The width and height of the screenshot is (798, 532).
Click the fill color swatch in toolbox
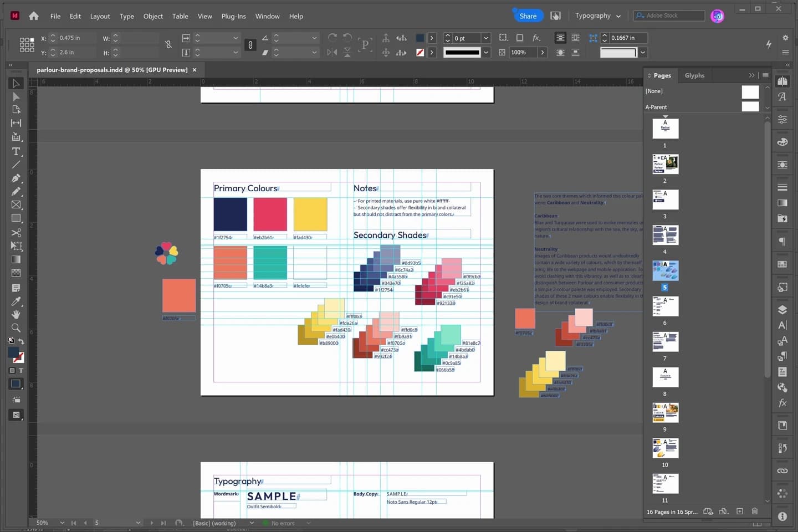(13, 352)
